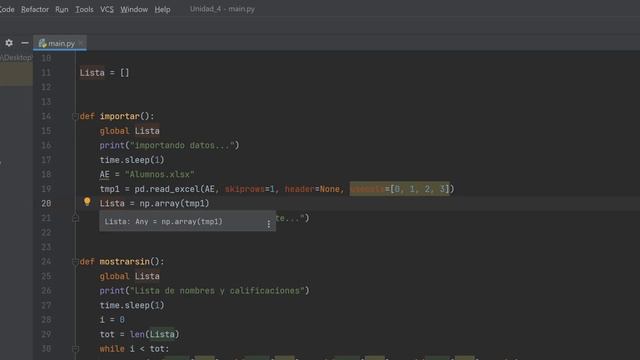The image size is (640, 360).
Task: Click the yellow lightbulb quick-fix icon
Action: 87,201
